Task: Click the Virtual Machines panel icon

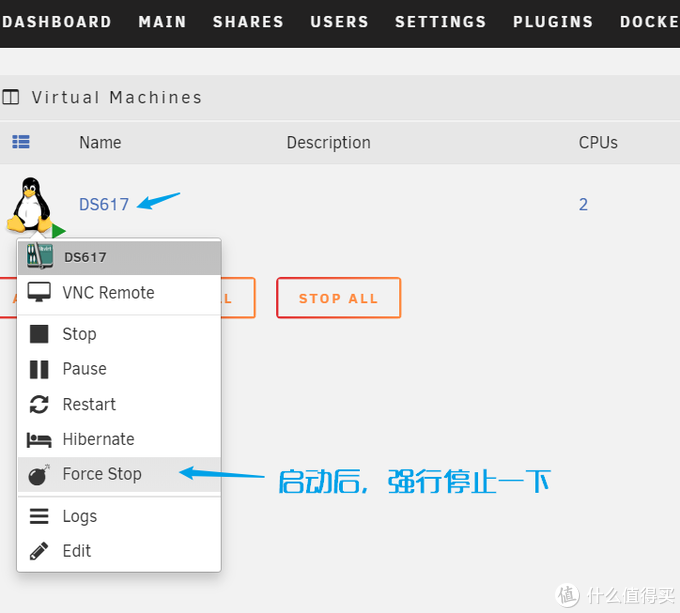Action: click(x=10, y=97)
